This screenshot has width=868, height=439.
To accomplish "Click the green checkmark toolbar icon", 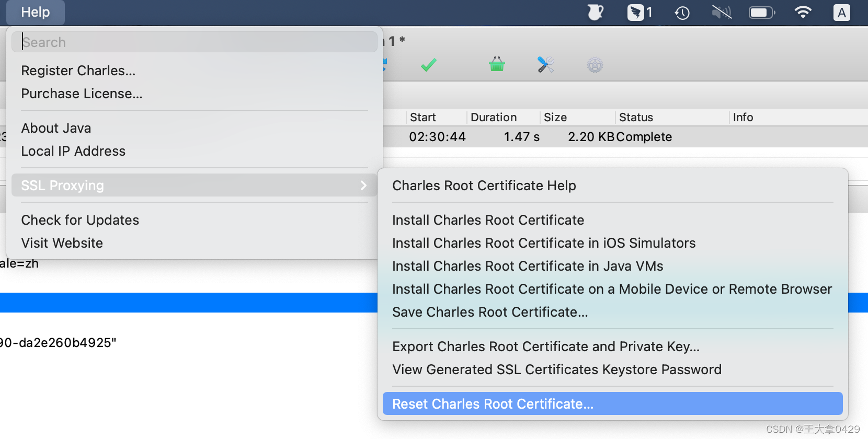I will pyautogui.click(x=428, y=65).
